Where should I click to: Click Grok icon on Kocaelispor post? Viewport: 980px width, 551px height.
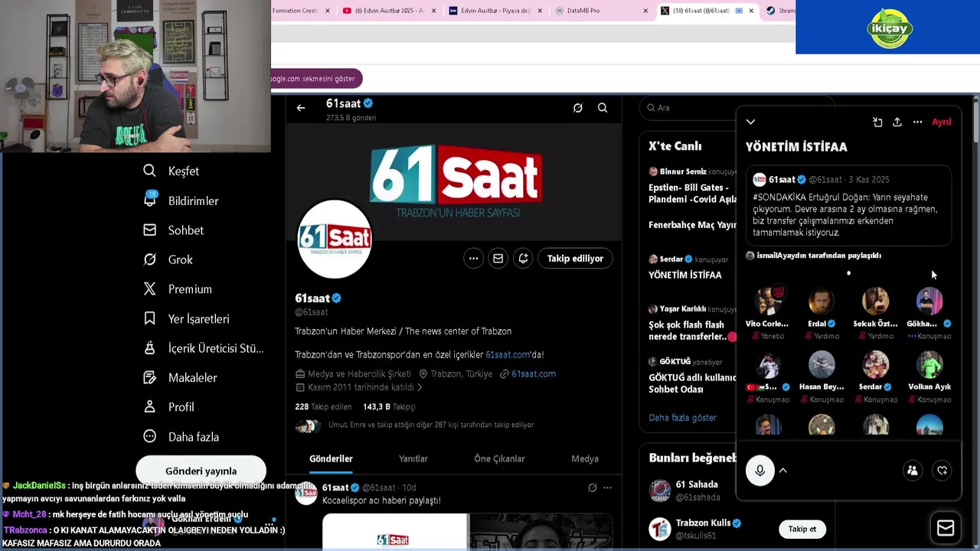tap(592, 487)
